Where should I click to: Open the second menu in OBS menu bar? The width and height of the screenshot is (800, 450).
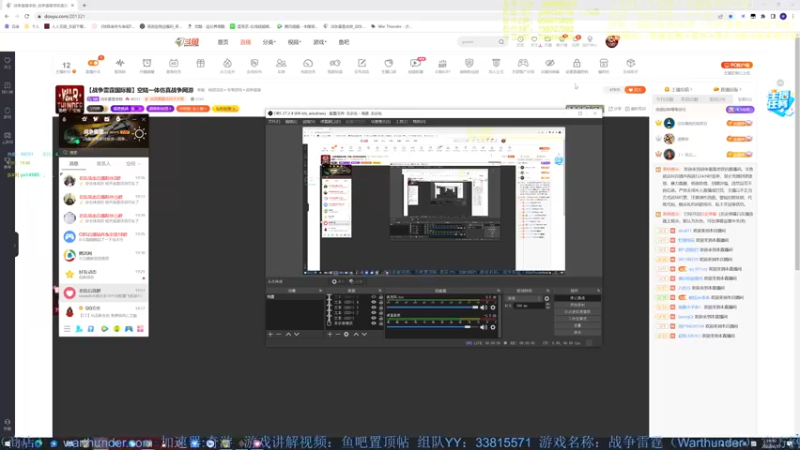pyautogui.click(x=291, y=121)
